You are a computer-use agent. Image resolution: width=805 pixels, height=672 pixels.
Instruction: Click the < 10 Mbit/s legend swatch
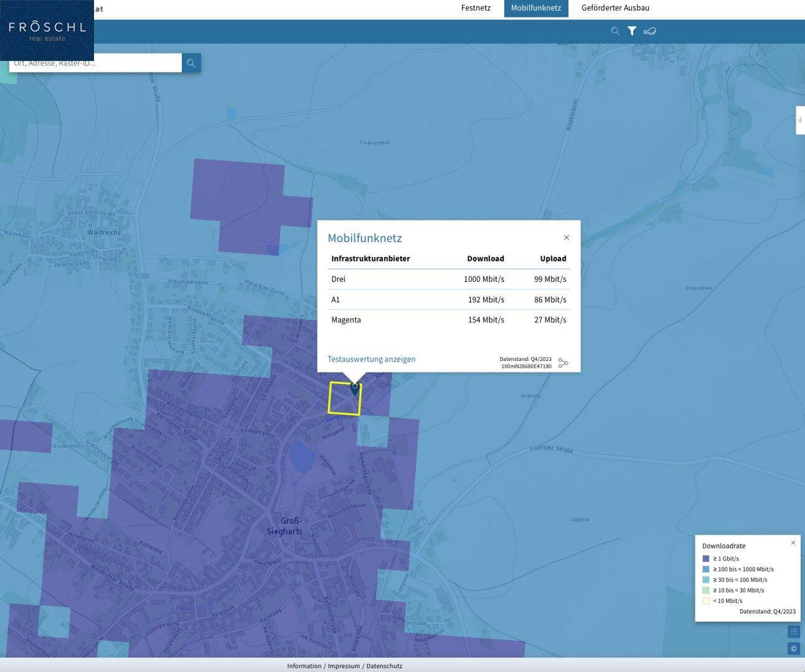[706, 601]
